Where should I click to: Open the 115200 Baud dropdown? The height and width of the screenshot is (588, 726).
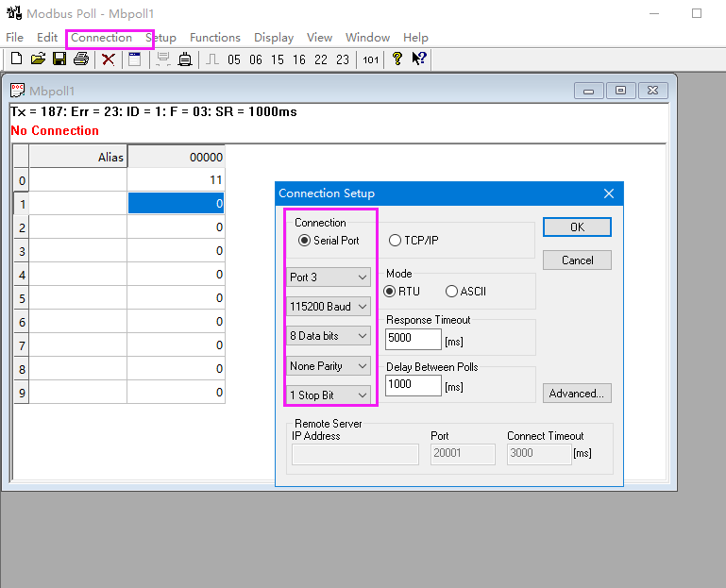point(329,307)
